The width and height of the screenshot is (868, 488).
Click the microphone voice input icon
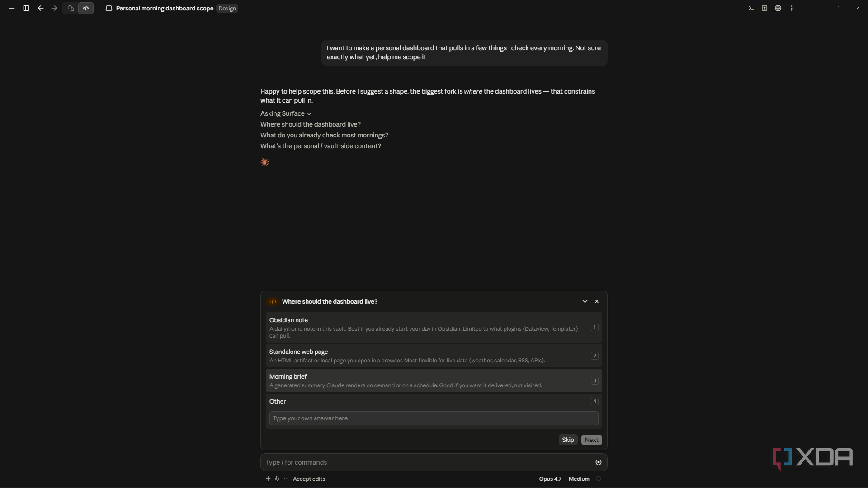click(x=277, y=479)
